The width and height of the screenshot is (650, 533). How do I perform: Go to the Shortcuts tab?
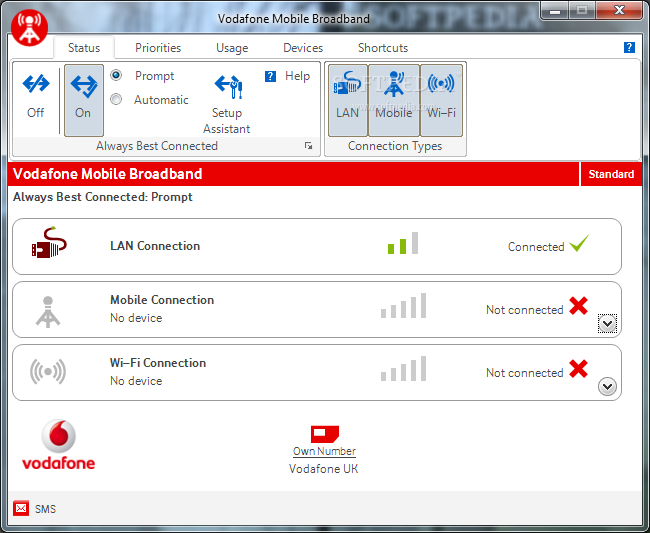[383, 48]
